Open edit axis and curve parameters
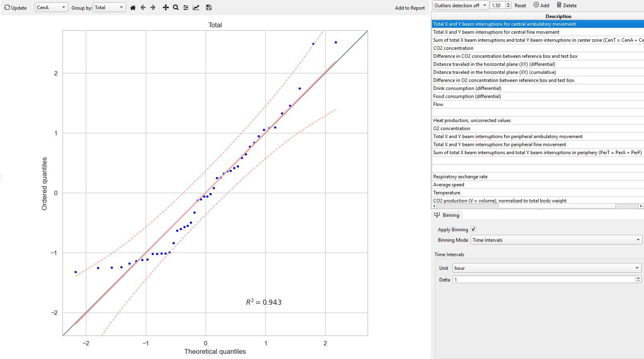This screenshot has width=644, height=359. pos(196,8)
